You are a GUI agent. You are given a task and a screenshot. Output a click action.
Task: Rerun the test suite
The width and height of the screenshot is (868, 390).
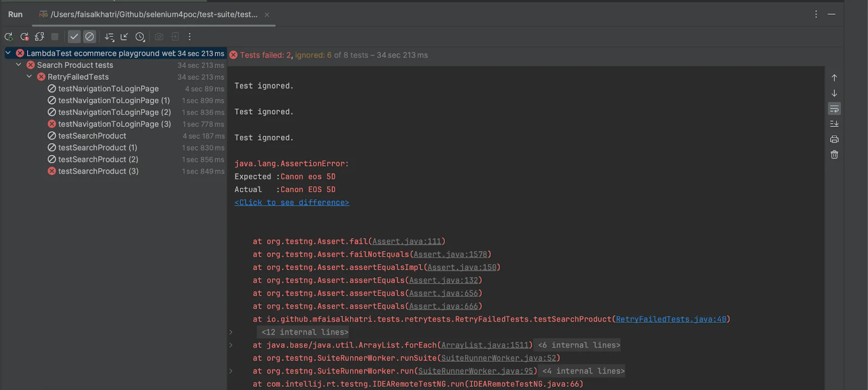tap(9, 37)
